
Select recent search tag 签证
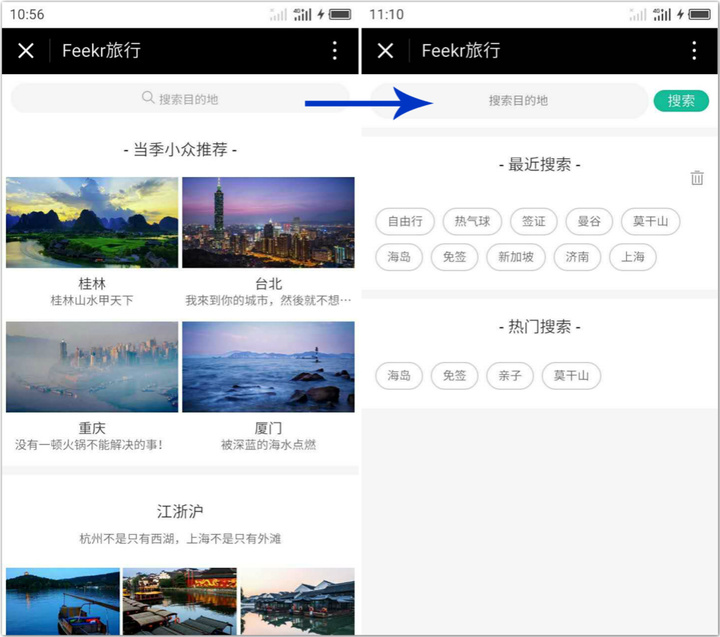coord(534,221)
